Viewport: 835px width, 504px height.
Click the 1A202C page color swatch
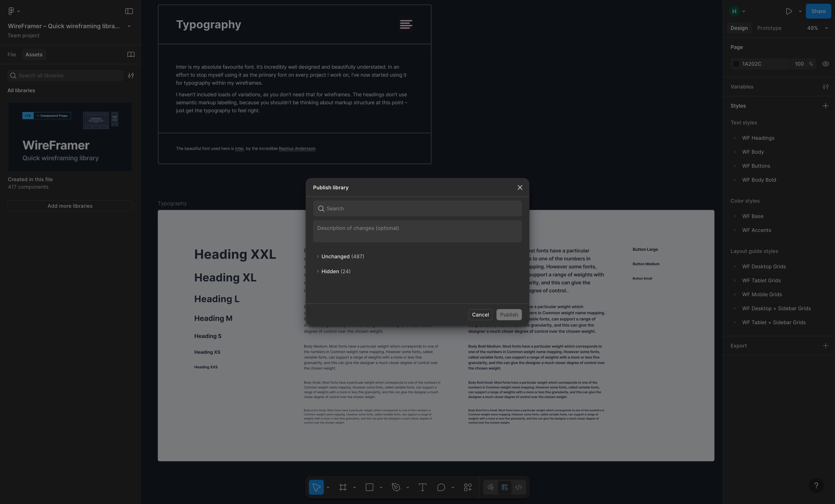click(736, 64)
